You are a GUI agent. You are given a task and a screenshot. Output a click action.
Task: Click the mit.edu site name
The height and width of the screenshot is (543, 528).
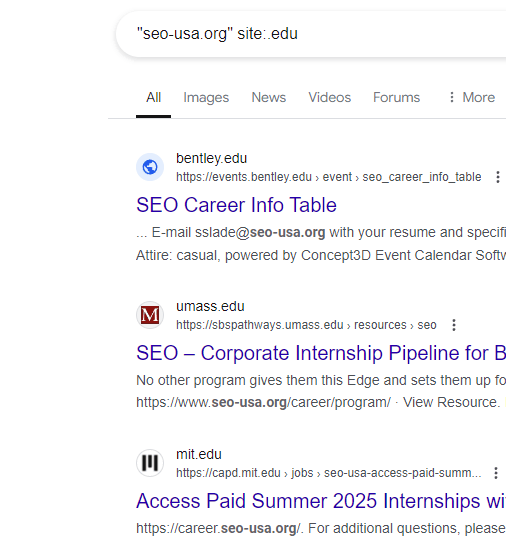(x=199, y=454)
